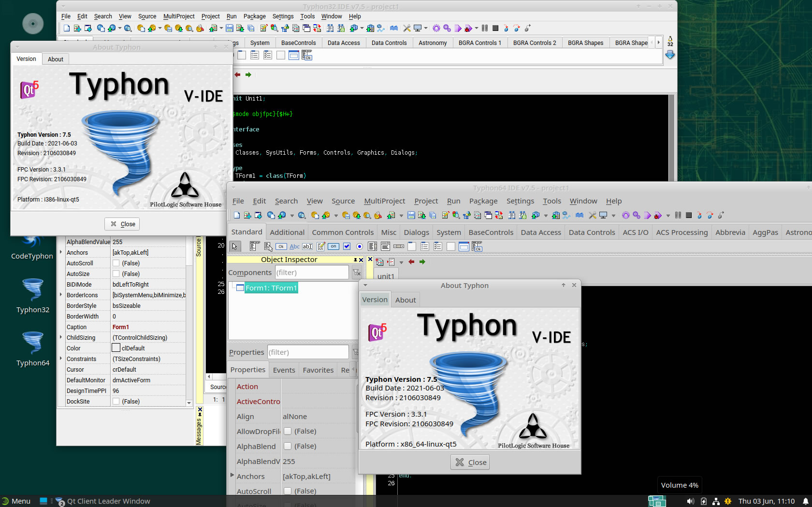The height and width of the screenshot is (507, 812).
Task: Pick the TLabel Abc component in Typhon64 palette
Action: pos(294,246)
